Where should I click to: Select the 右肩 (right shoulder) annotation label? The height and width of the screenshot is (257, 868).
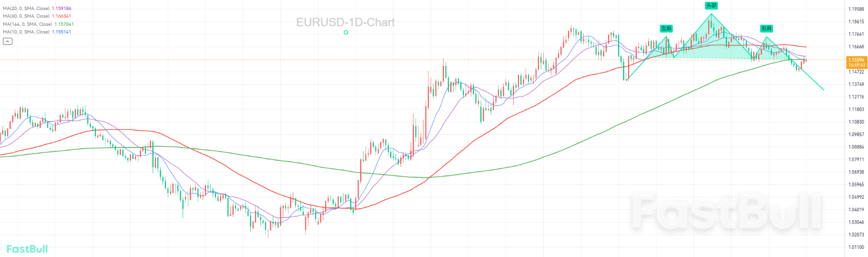[766, 29]
